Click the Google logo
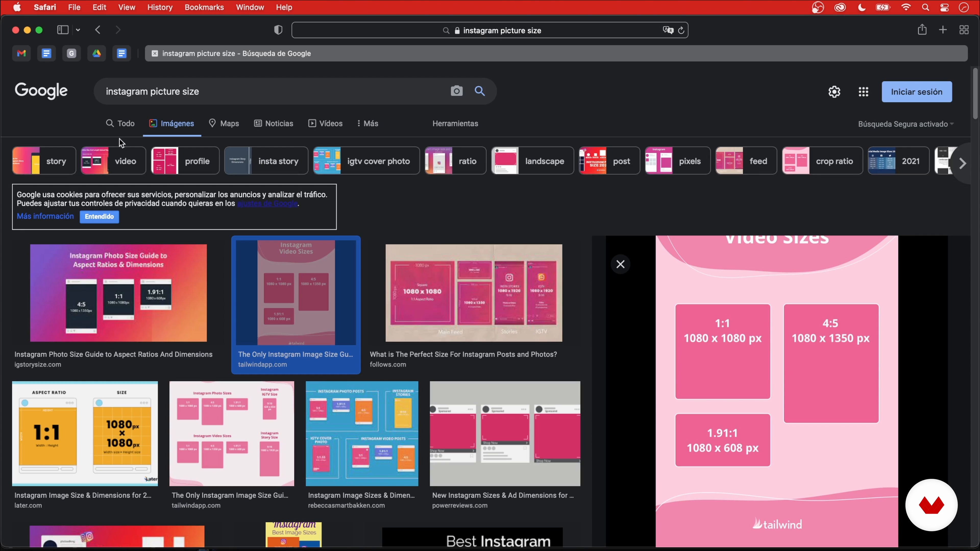The width and height of the screenshot is (980, 551). tap(41, 91)
